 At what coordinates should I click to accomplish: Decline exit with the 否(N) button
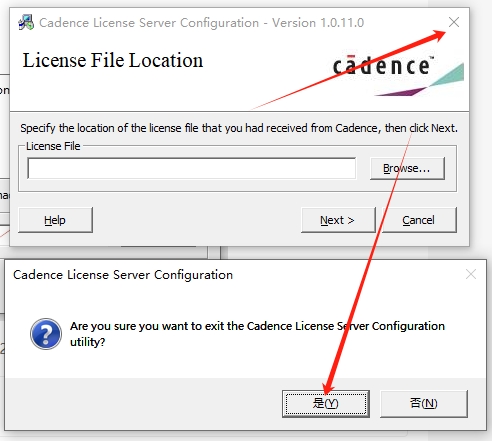(424, 404)
